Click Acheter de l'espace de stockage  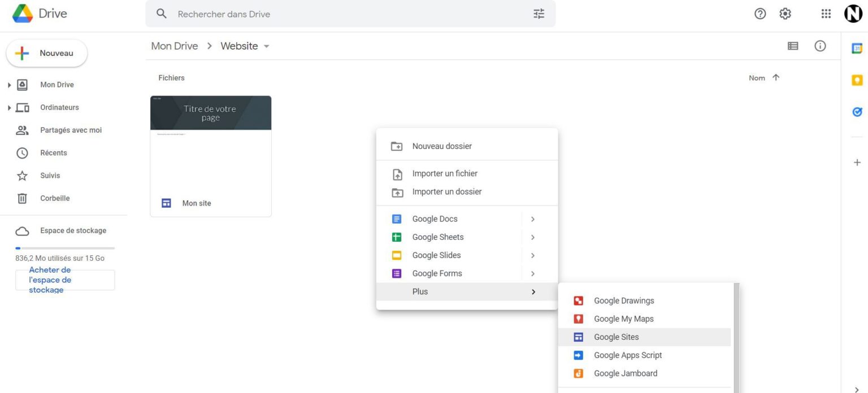point(65,280)
